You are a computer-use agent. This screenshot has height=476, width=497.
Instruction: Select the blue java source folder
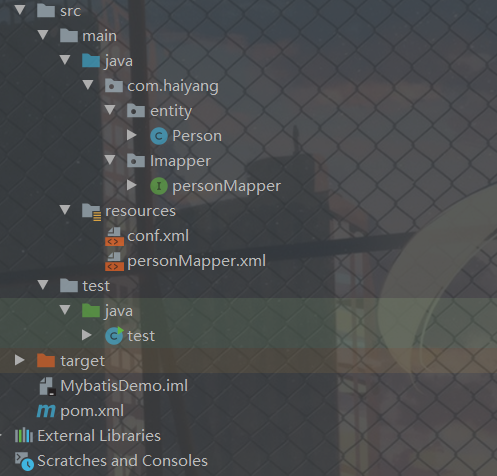[119, 61]
